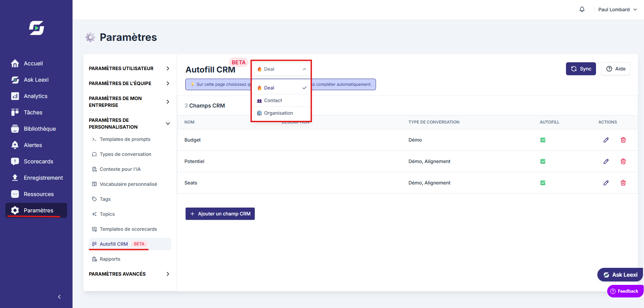Screen dimensions: 644x308
Task: Open the Analytics section
Action: click(x=36, y=96)
